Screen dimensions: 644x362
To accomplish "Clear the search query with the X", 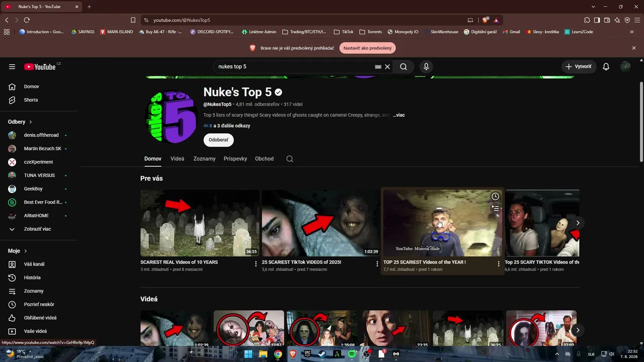I will (x=387, y=66).
